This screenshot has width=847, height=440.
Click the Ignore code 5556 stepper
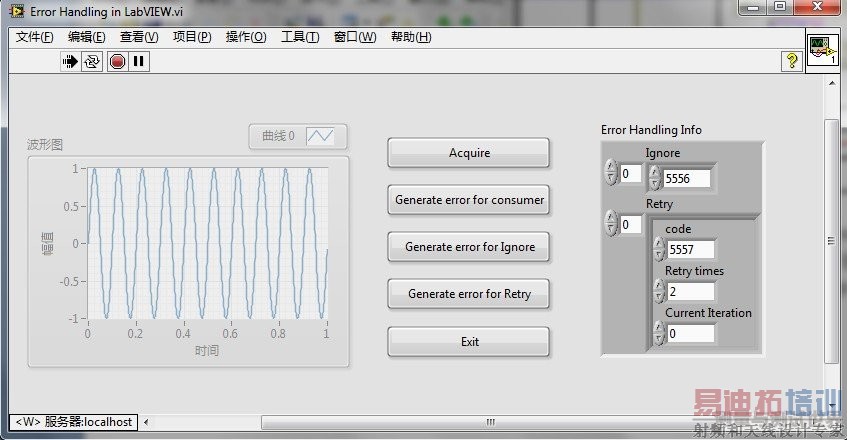pos(655,178)
